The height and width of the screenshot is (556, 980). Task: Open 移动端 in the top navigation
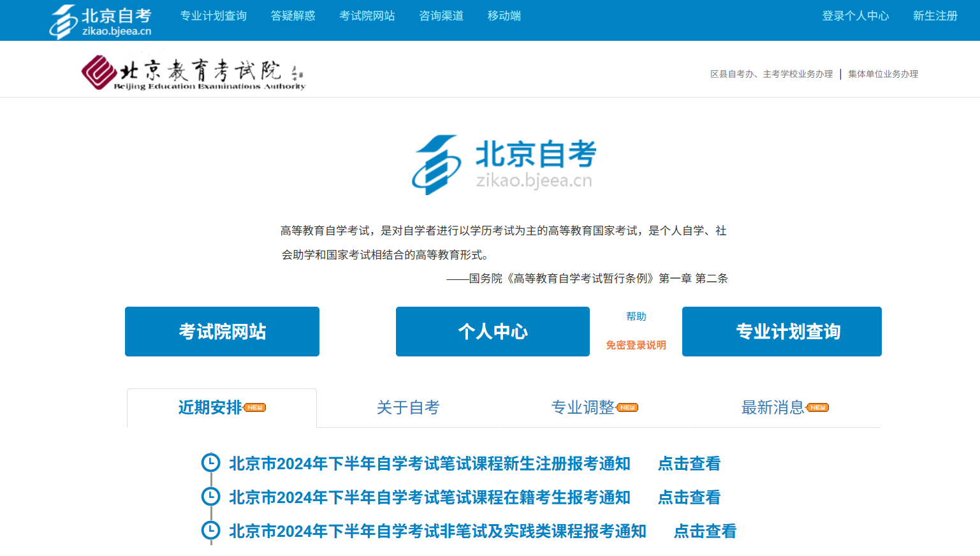[x=504, y=16]
